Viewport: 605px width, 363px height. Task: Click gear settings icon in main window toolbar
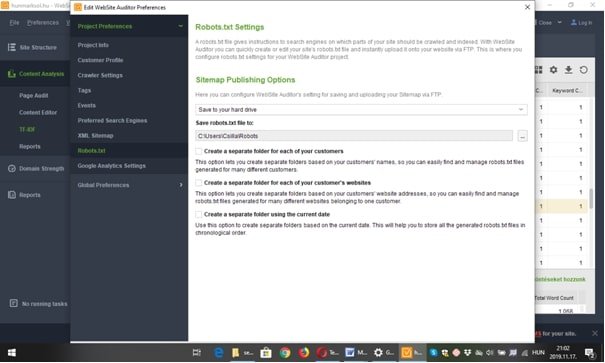click(553, 69)
